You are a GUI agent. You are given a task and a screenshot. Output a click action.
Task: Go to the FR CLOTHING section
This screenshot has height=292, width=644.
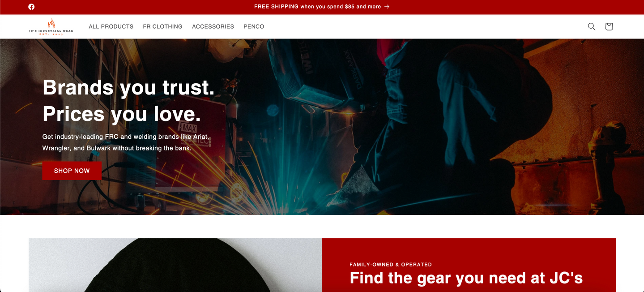pos(162,26)
